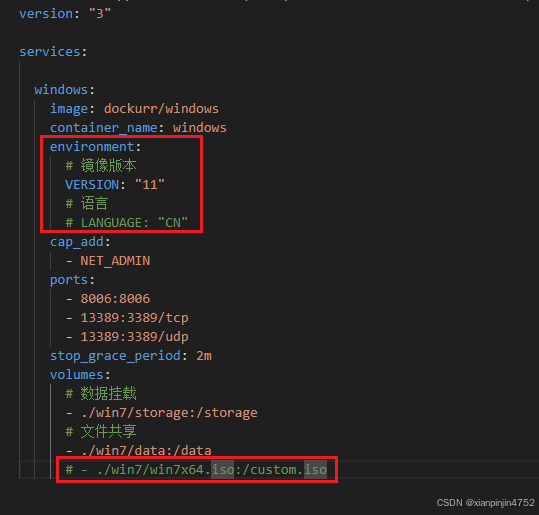Click the 8006:8006 port mapping
The width and height of the screenshot is (539, 515).
115,298
